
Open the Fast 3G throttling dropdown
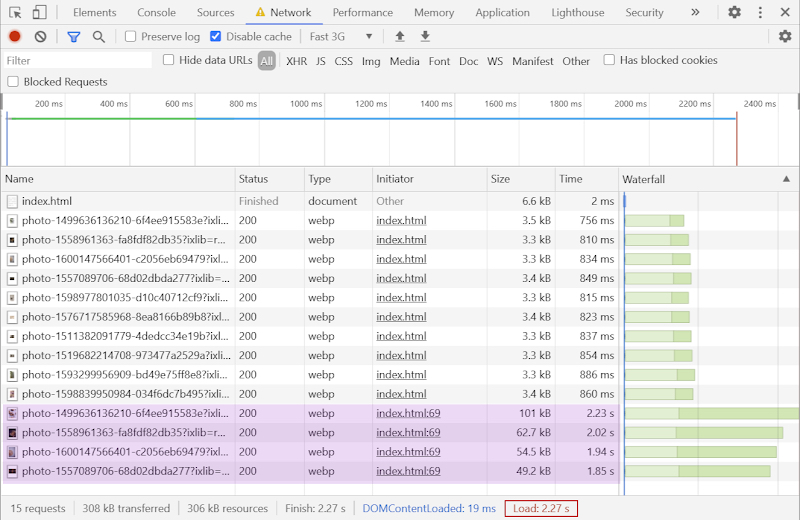tap(341, 36)
